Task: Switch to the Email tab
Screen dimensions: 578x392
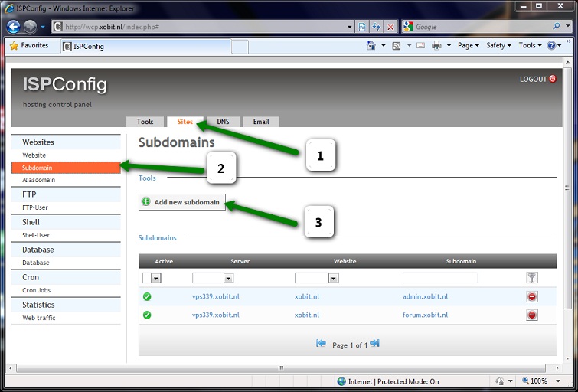Action: point(261,122)
